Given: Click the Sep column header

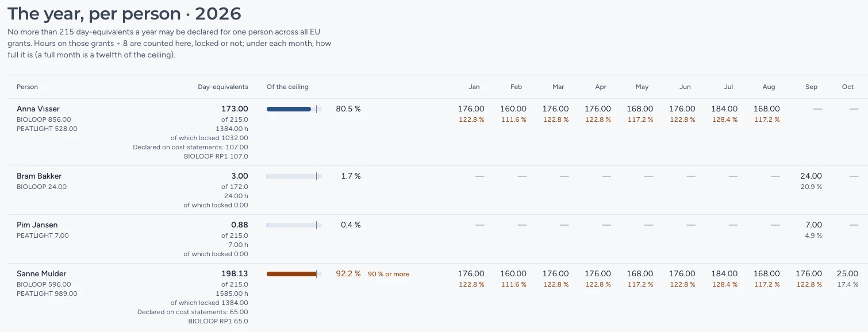Looking at the screenshot, I should click(811, 87).
